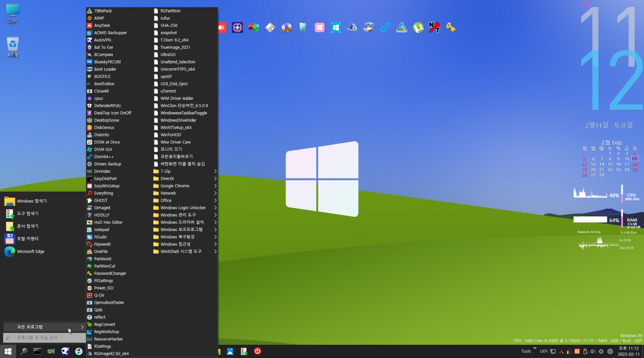Screen dimensions: 644x358
Task: Click 모든 프로그램 in start menu
Action: tap(44, 327)
